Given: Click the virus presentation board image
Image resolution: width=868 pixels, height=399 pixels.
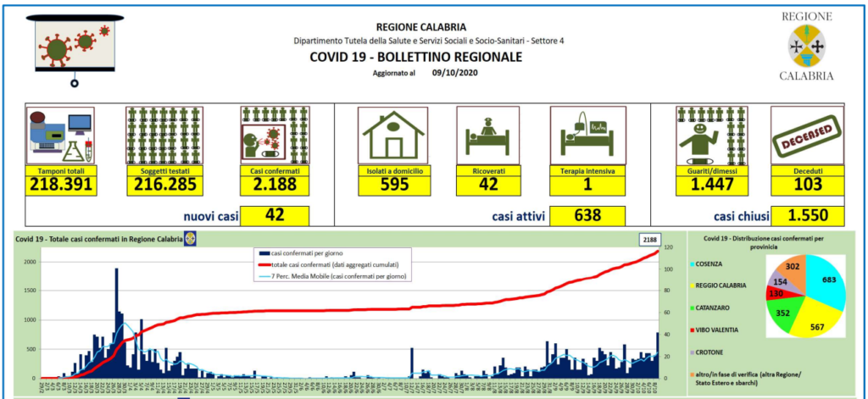Looking at the screenshot, I should [75, 47].
